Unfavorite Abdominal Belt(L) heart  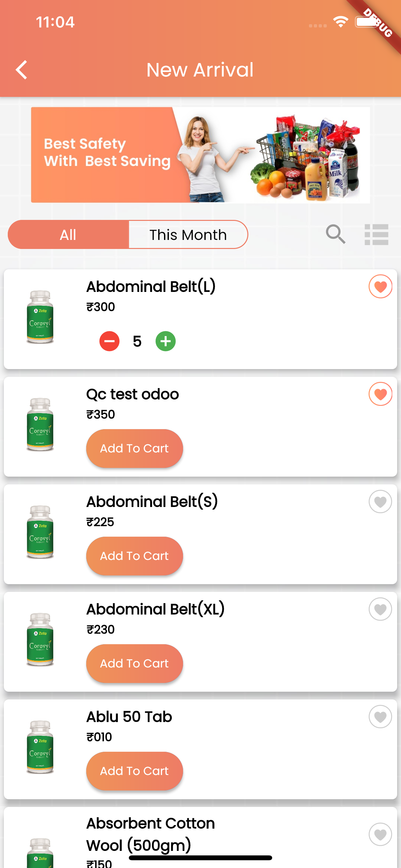click(380, 287)
